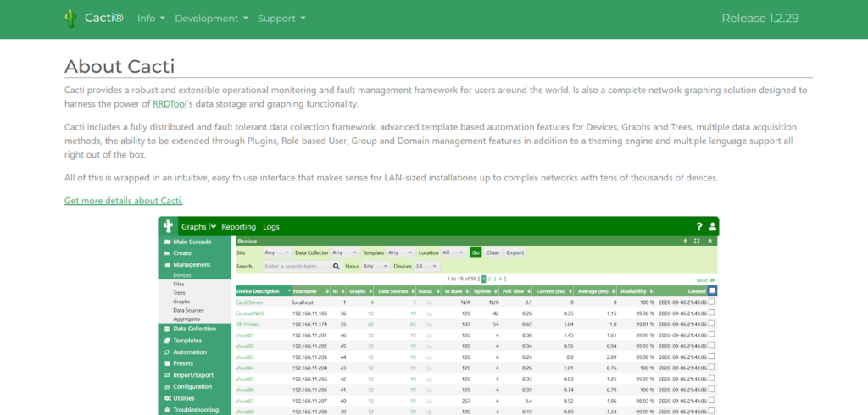Open the Development dropdown menu
Image resolution: width=868 pixels, height=415 pixels.
coord(211,19)
